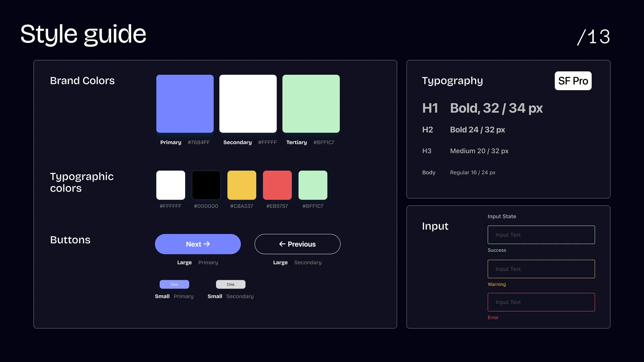Click the Typography panel heading
This screenshot has height=362, width=644.
(x=452, y=81)
